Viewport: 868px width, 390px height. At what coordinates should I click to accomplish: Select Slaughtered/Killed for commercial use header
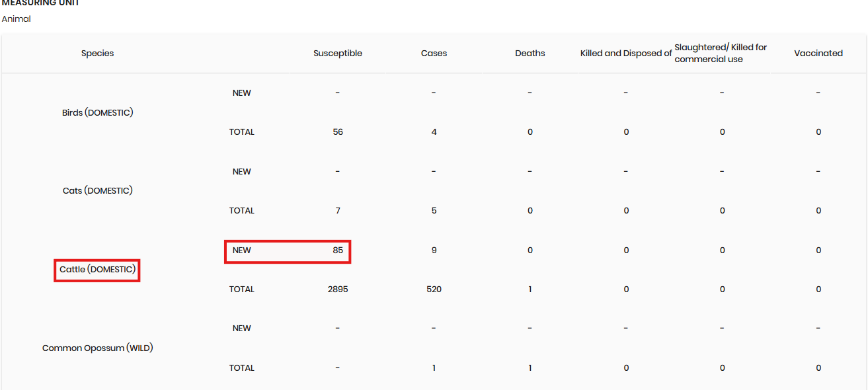pyautogui.click(x=721, y=54)
